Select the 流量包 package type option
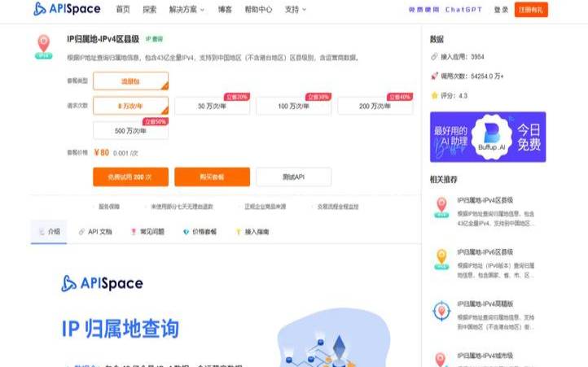588x367 pixels. point(130,81)
